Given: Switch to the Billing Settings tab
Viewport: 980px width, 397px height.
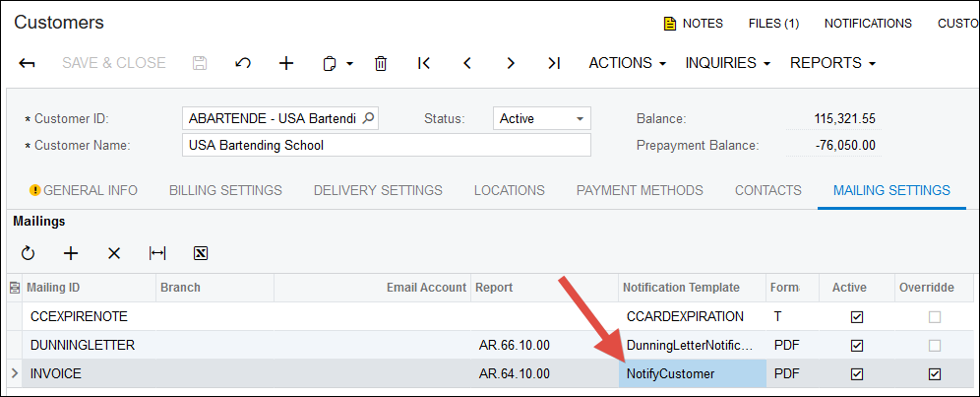Looking at the screenshot, I should [x=225, y=190].
